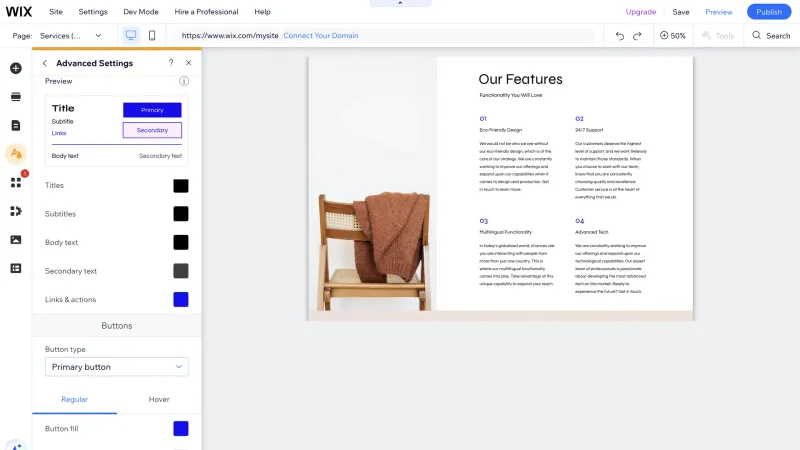Open the 50% zoom control
Screen dimensions: 800x450
672,36
